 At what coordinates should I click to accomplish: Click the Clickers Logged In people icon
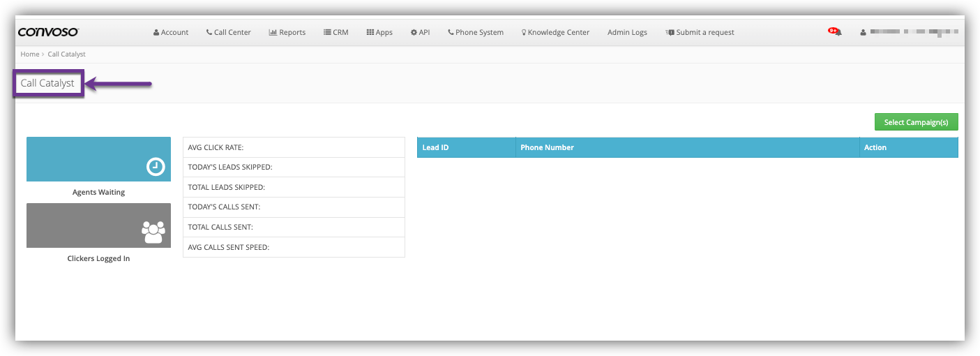[153, 232]
